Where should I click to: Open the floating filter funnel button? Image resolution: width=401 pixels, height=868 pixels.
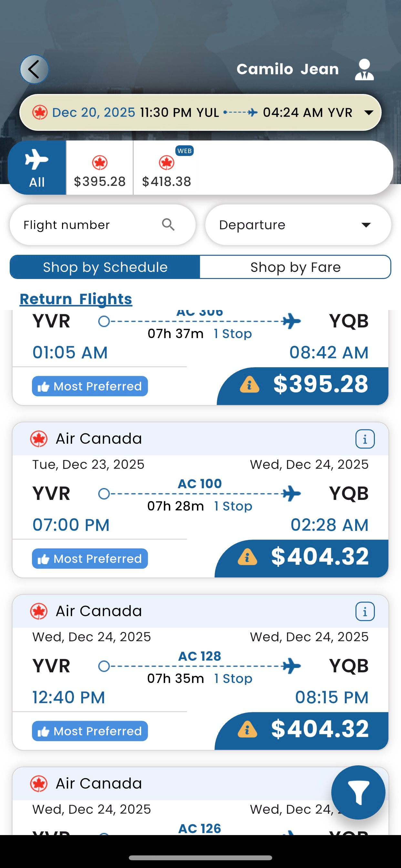click(x=358, y=792)
